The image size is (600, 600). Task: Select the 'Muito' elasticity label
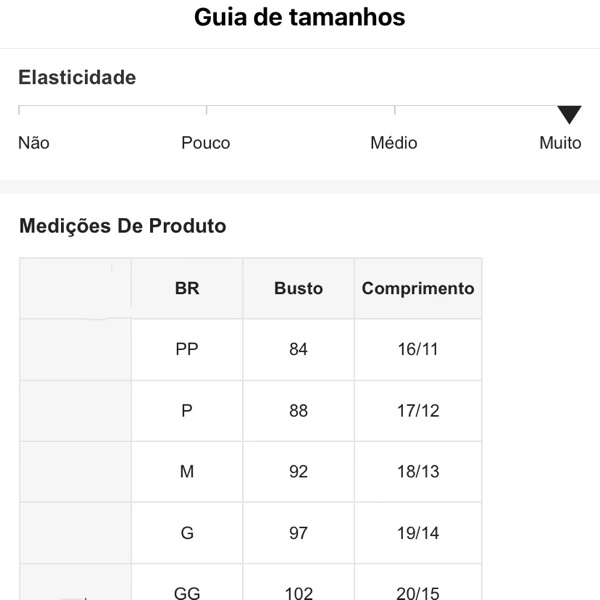(x=560, y=143)
